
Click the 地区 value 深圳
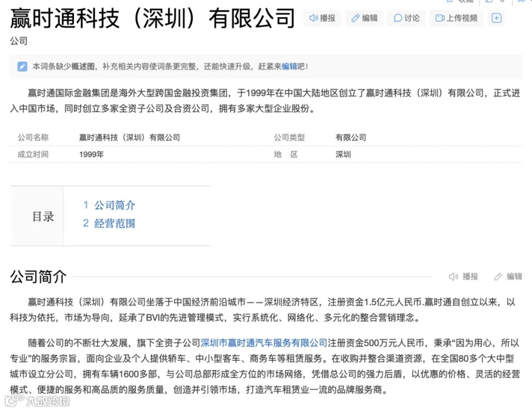click(343, 154)
